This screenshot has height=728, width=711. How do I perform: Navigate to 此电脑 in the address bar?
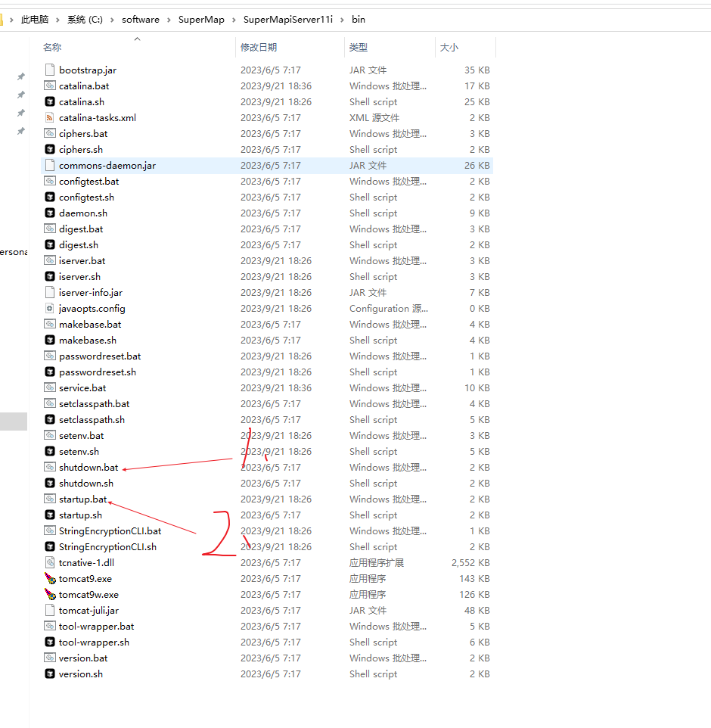[35, 20]
